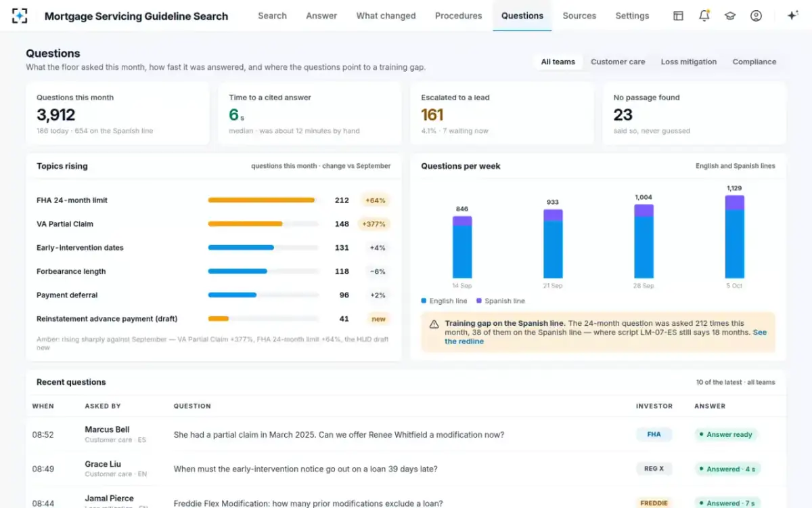Click the Forbearance length progress bar

pos(263,272)
